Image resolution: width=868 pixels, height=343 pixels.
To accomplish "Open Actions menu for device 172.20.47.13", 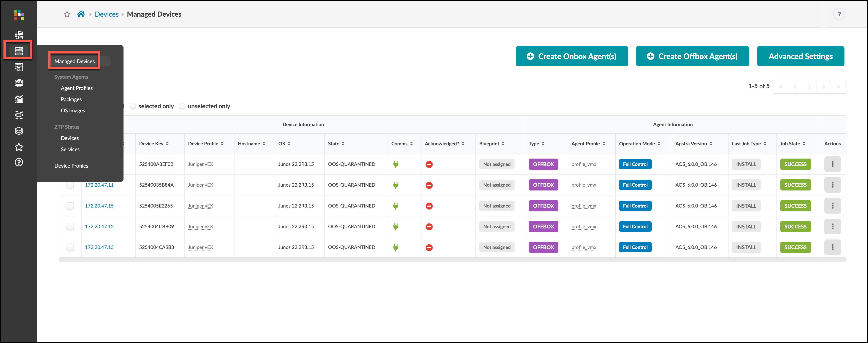I will pyautogui.click(x=832, y=247).
